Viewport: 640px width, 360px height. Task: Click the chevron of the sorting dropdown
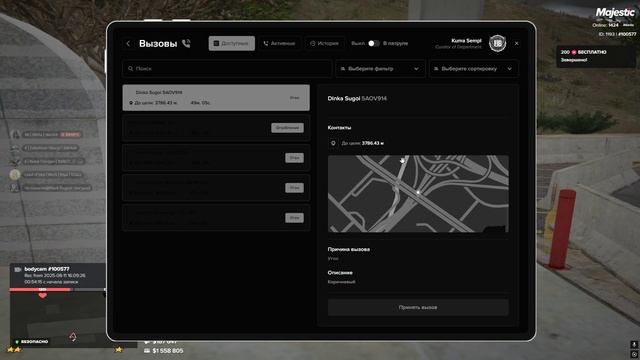point(509,69)
